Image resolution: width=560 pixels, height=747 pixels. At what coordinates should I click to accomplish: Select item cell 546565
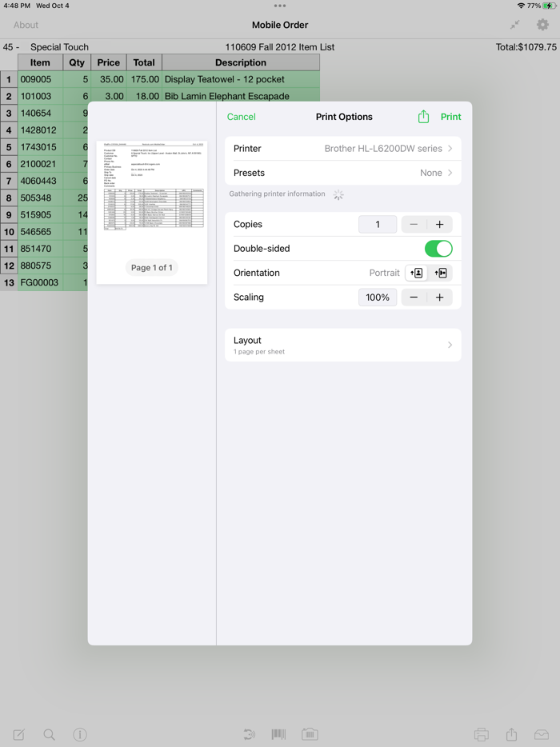(40, 231)
